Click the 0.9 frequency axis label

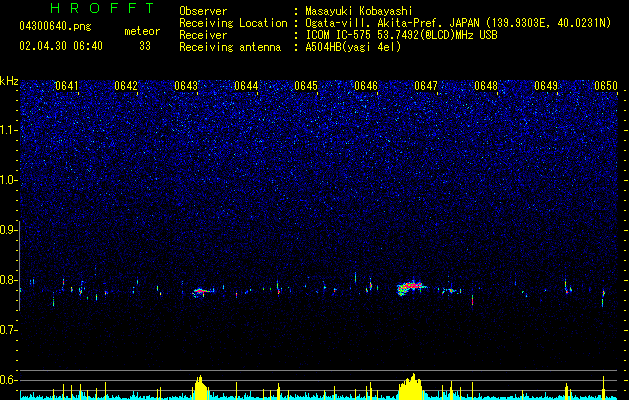click(8, 230)
